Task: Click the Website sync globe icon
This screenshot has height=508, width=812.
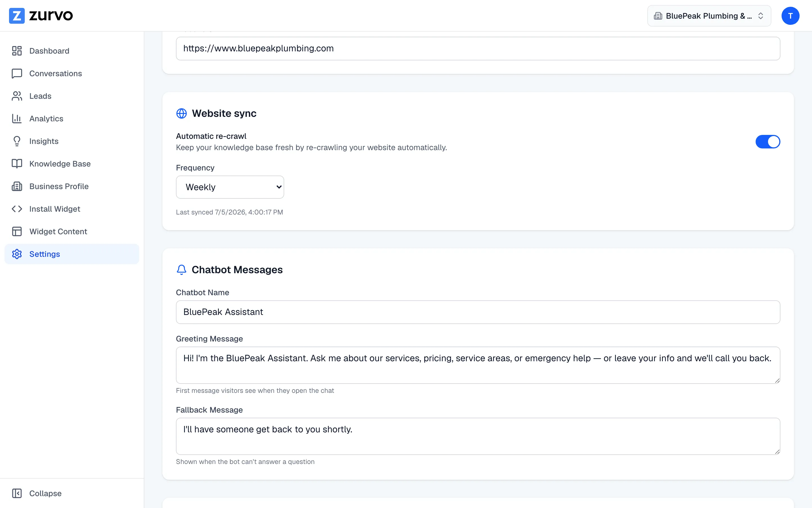Action: [x=182, y=113]
